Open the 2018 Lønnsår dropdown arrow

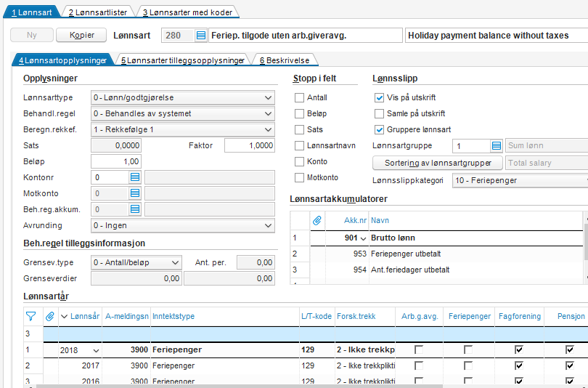coord(96,351)
